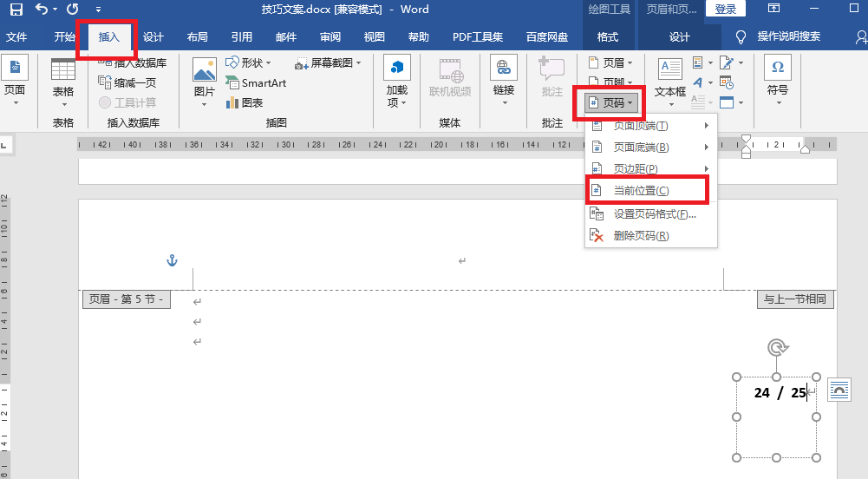
Task: Click the Login (登录) button
Action: 726,9
